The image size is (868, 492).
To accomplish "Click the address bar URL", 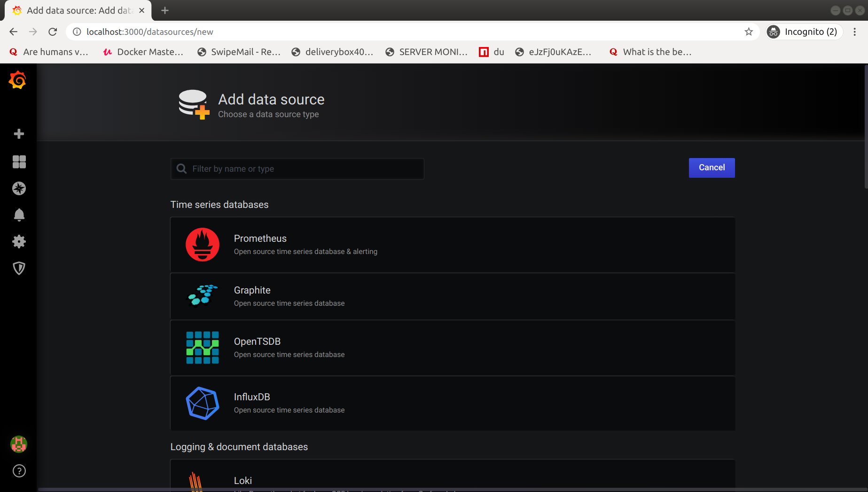I will pos(149,32).
